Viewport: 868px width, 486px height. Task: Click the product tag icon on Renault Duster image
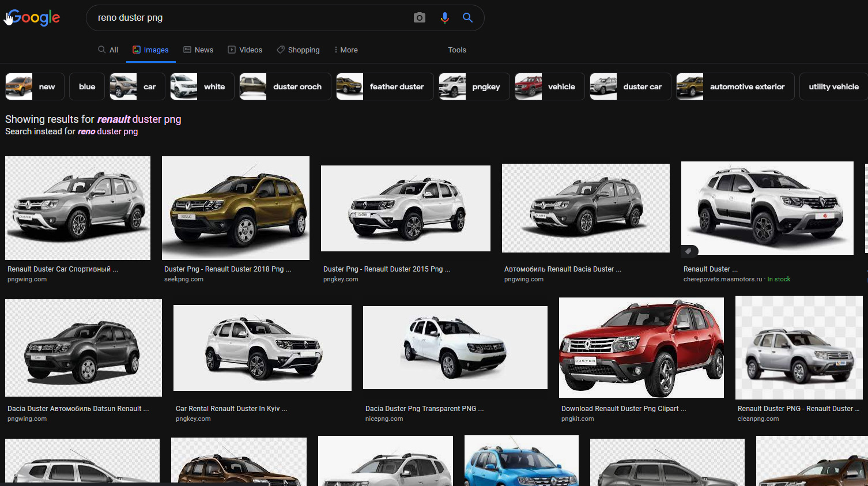pos(688,251)
